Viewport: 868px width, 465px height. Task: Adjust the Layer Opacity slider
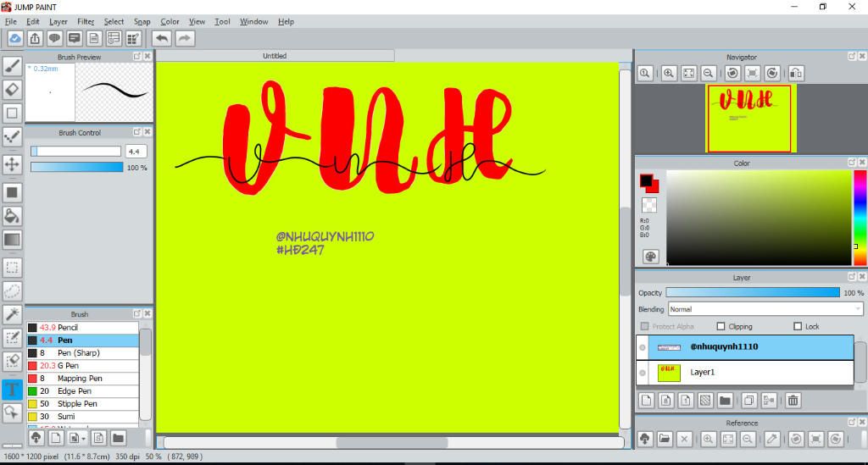point(753,292)
